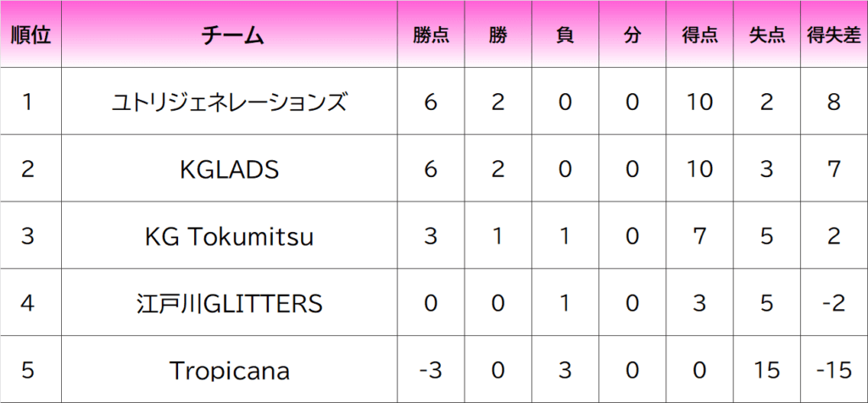Click the 勝点 header cell

(x=431, y=36)
